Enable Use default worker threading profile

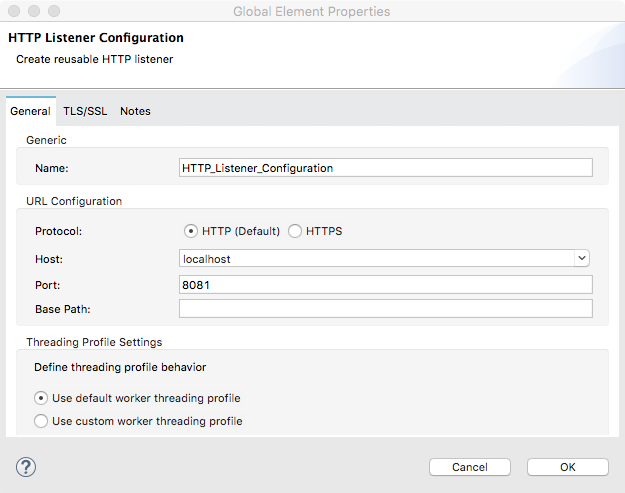41,398
